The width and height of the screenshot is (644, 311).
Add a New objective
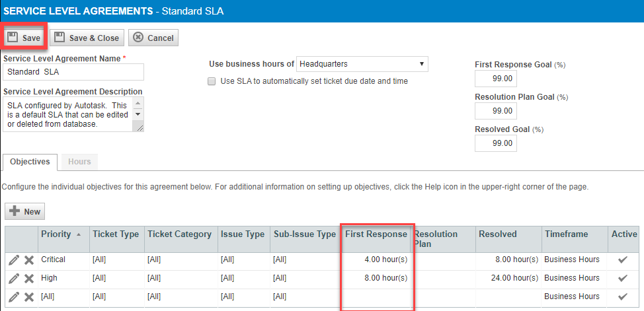[25, 211]
